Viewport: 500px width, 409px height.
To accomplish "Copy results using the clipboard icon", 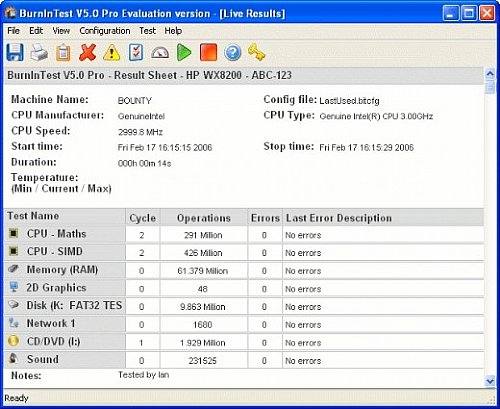I will point(63,53).
